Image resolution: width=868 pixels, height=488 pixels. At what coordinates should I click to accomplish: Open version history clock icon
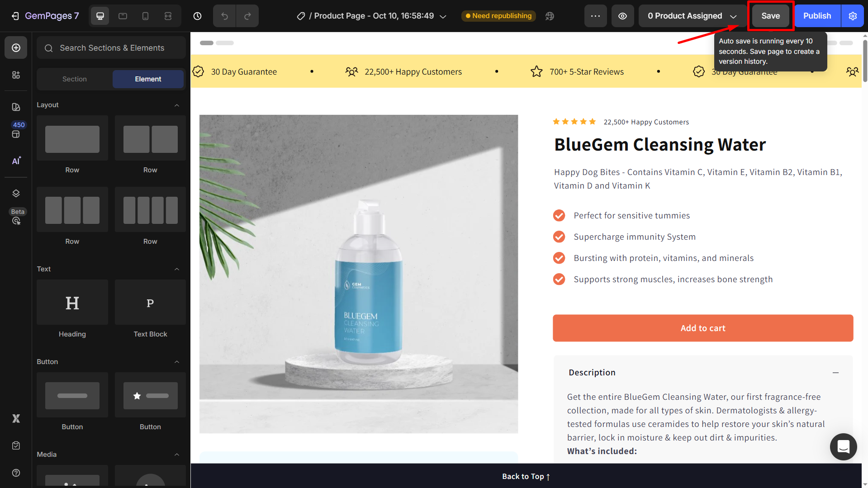pos(197,16)
